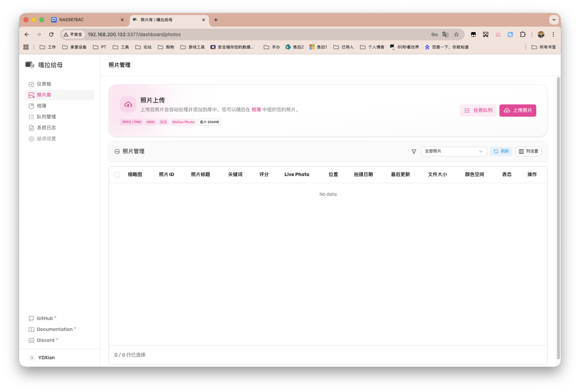
Task: Open the Chrome extensions puzzle icon
Action: [522, 34]
